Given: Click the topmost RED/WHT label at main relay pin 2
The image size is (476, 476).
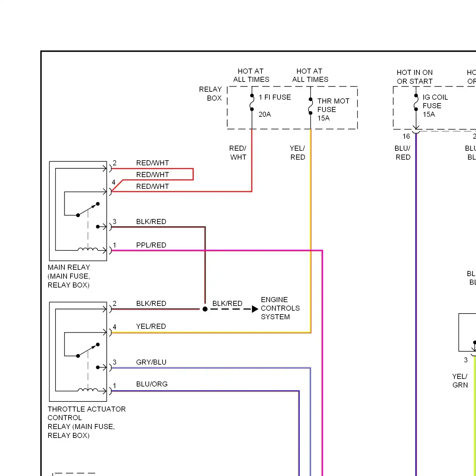Looking at the screenshot, I should point(152,163).
